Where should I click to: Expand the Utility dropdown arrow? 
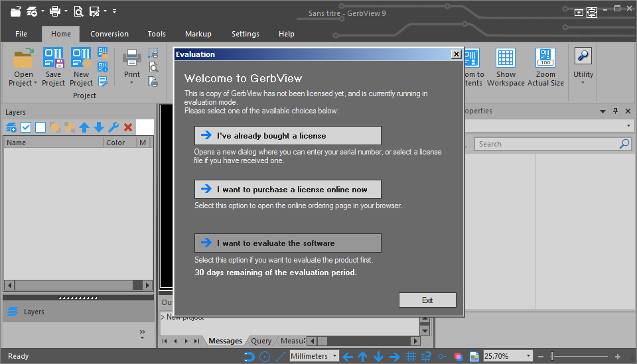(583, 83)
